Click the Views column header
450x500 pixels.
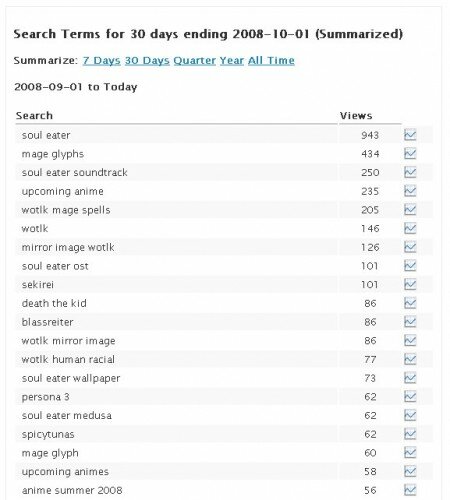(356, 116)
